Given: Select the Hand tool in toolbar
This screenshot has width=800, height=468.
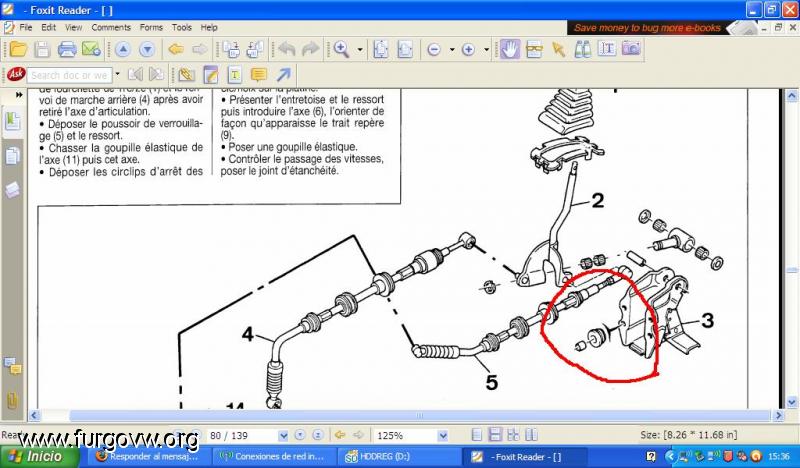Looking at the screenshot, I should point(510,49).
